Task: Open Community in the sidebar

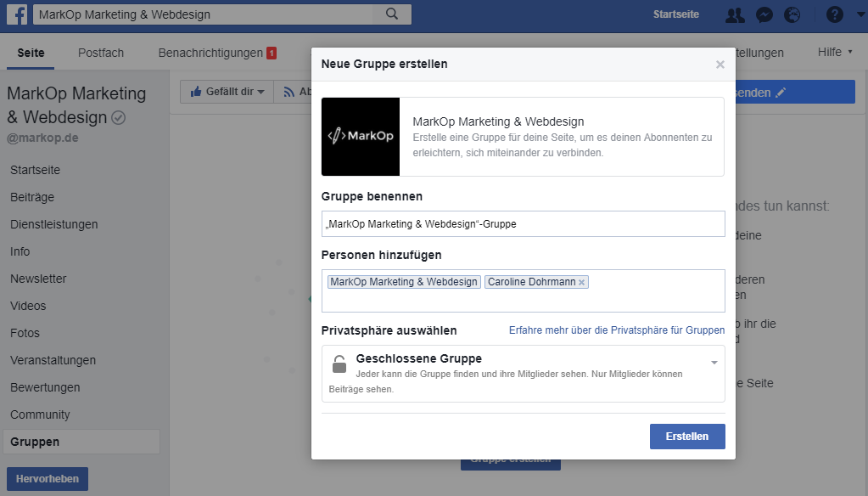Action: [x=40, y=414]
